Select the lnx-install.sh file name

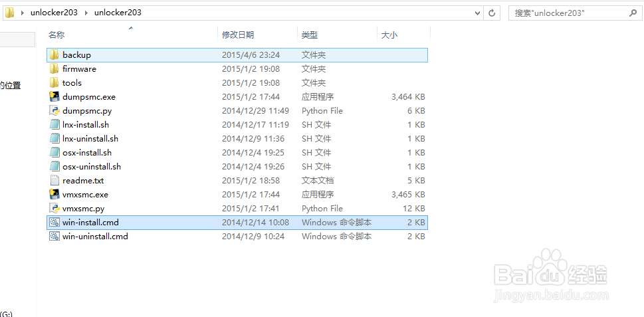point(86,124)
